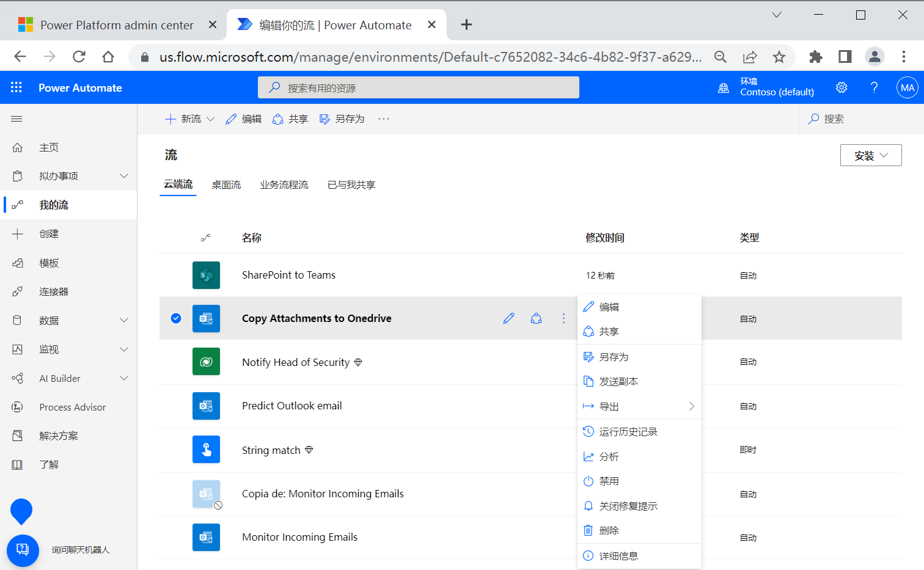Image resolution: width=924 pixels, height=570 pixels.
Task: Click the environment globe icon
Action: 724,87
